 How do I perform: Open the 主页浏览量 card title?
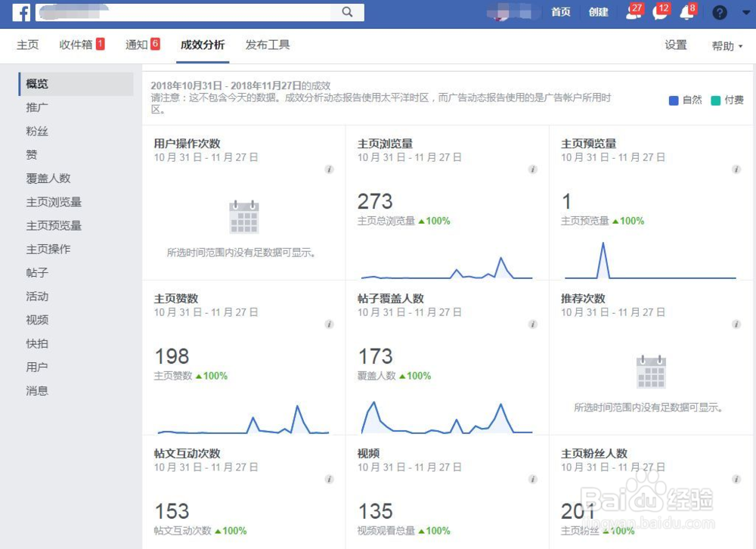385,144
